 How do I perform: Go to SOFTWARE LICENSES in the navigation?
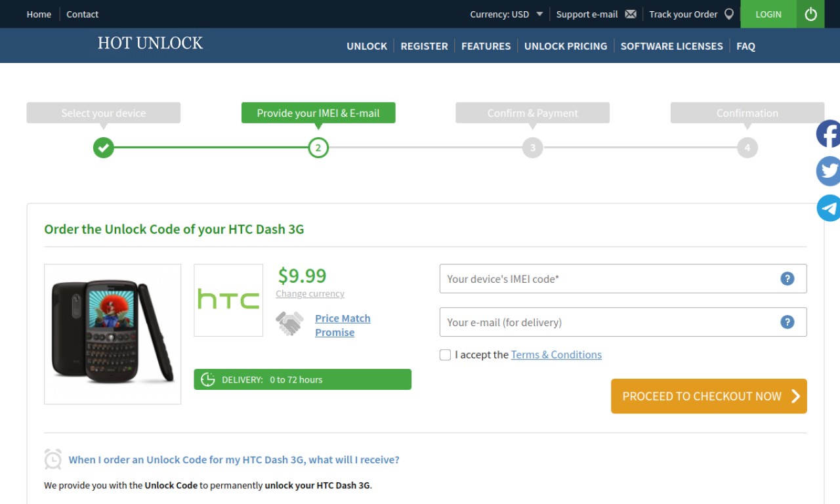coord(671,46)
